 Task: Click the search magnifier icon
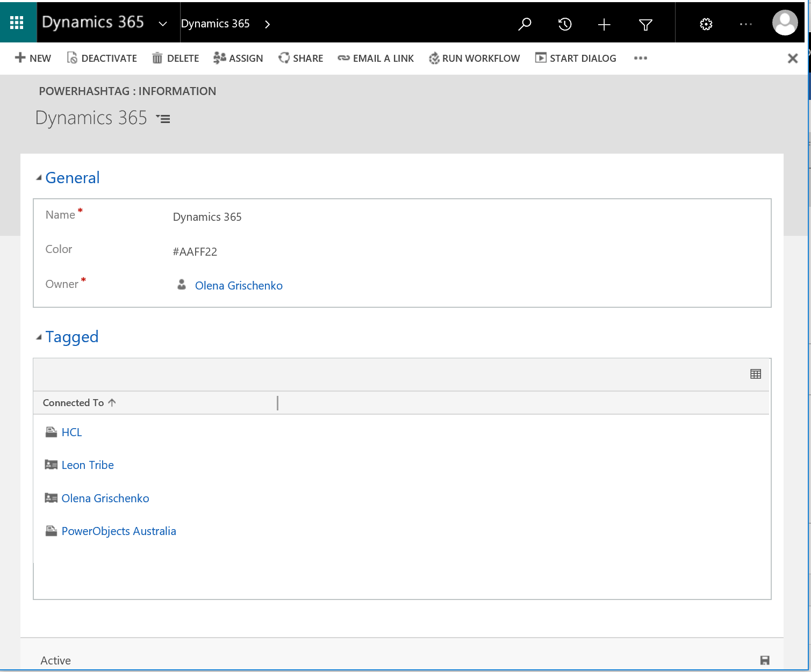click(525, 24)
